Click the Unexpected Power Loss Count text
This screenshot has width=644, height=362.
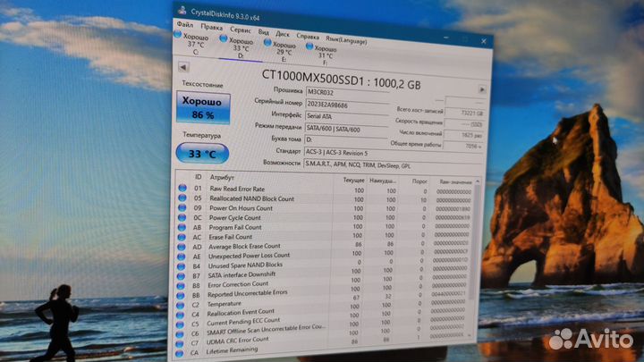(x=249, y=256)
